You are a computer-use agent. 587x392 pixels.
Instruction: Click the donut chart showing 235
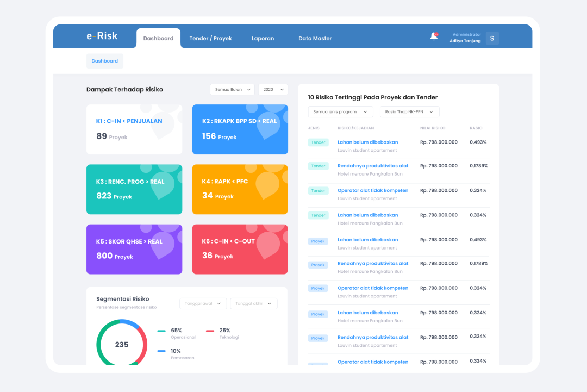(x=122, y=344)
